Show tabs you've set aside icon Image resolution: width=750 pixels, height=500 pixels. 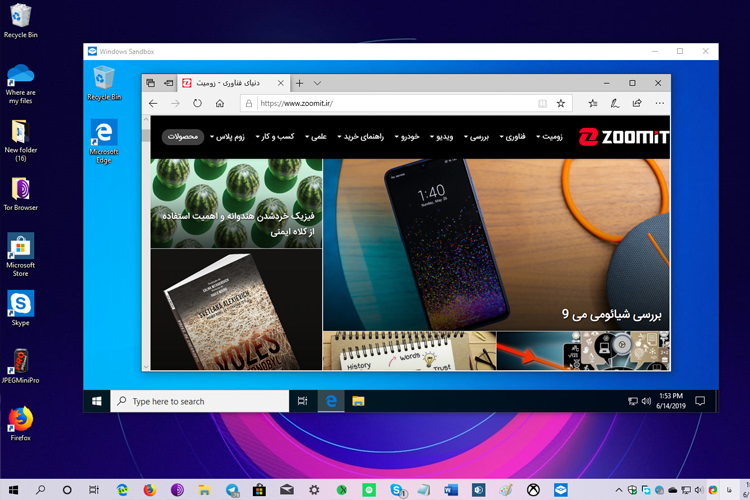[151, 83]
